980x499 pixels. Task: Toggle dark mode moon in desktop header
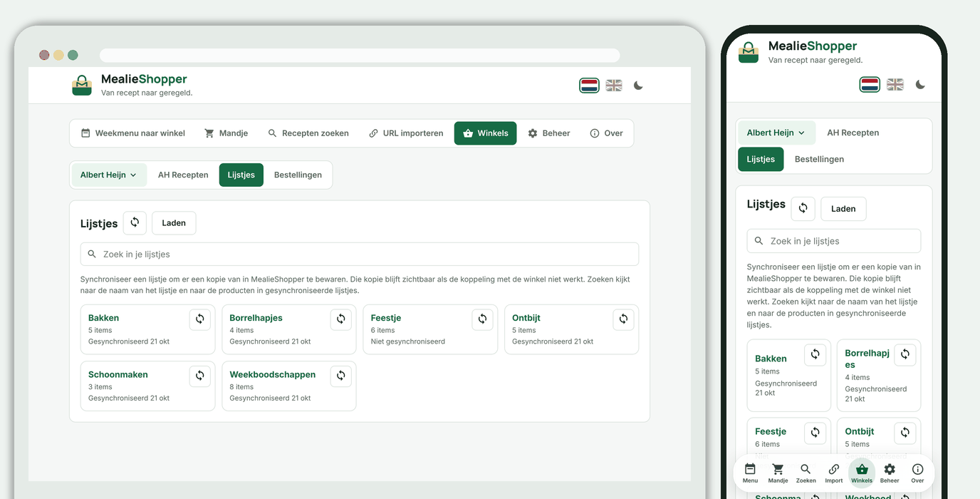click(x=638, y=86)
